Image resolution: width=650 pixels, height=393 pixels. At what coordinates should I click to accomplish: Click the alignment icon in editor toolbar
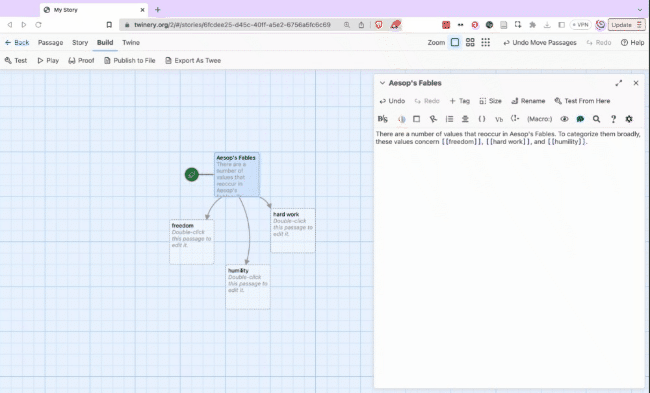click(465, 119)
